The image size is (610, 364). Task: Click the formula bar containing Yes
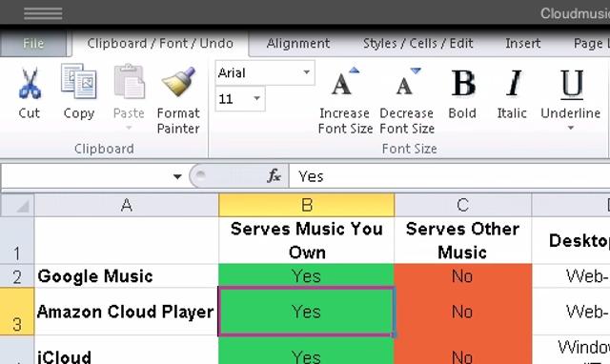click(449, 176)
